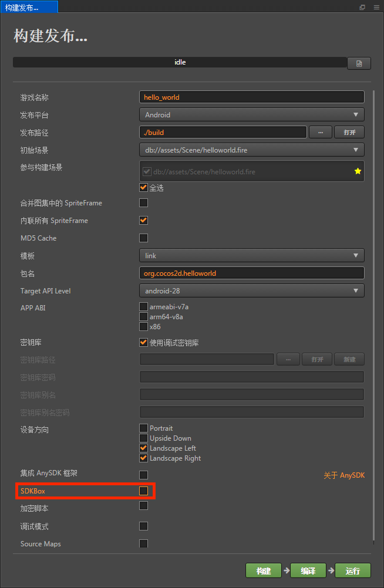The height and width of the screenshot is (588, 384).
Task: Browse 发布路径 with the ... button
Action: point(321,133)
